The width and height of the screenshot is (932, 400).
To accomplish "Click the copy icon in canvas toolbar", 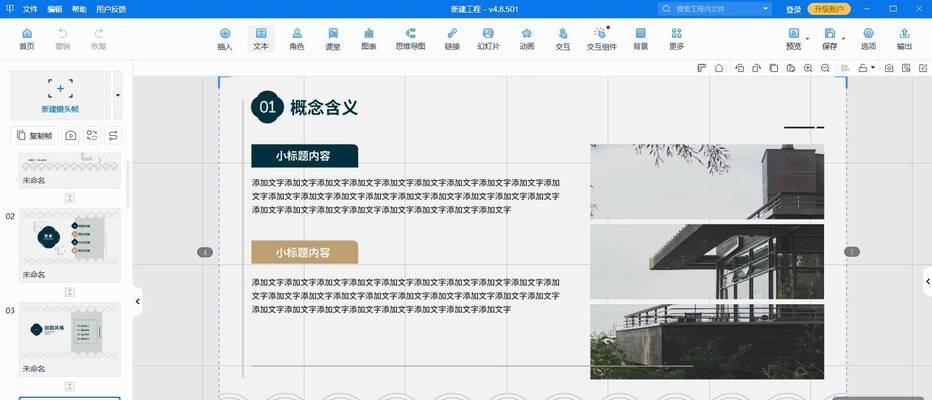I will [773, 68].
